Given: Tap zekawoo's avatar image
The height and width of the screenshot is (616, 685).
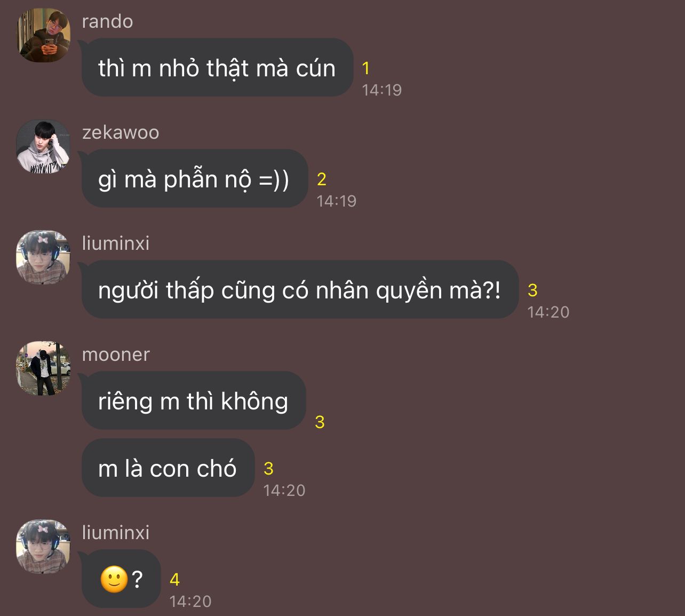Looking at the screenshot, I should tap(44, 146).
